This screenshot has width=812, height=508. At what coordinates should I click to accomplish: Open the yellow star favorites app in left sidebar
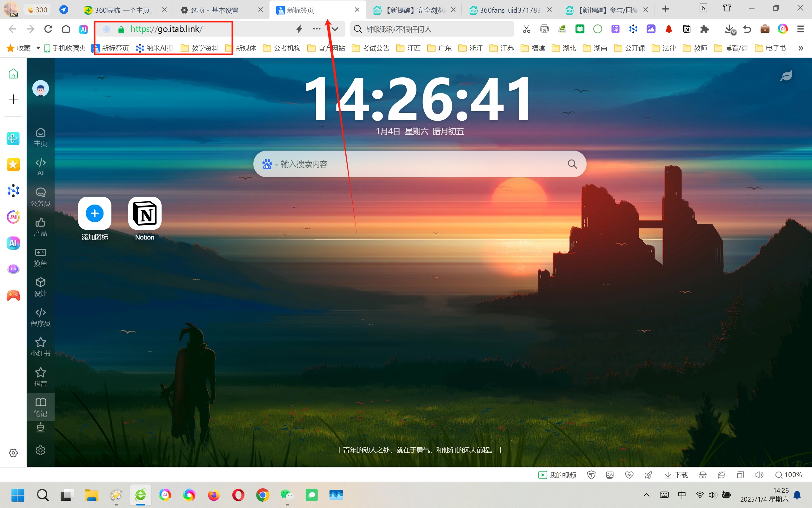pyautogui.click(x=13, y=165)
